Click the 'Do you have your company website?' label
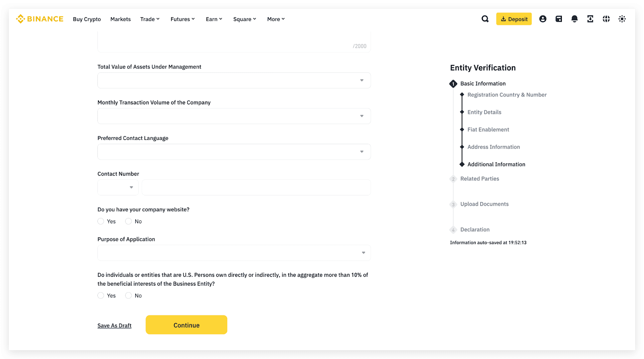644x359 pixels. [x=143, y=210]
